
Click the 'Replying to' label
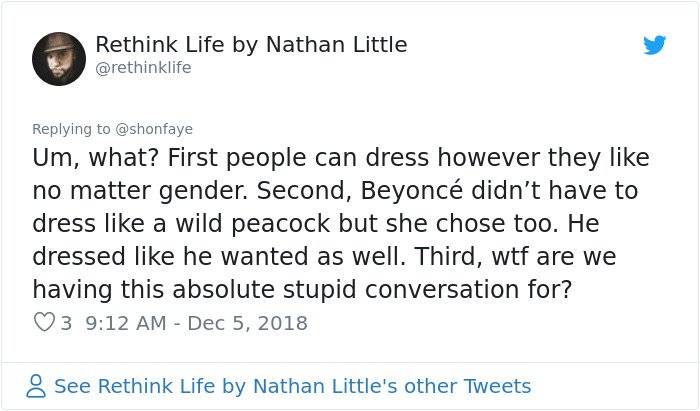(x=71, y=129)
